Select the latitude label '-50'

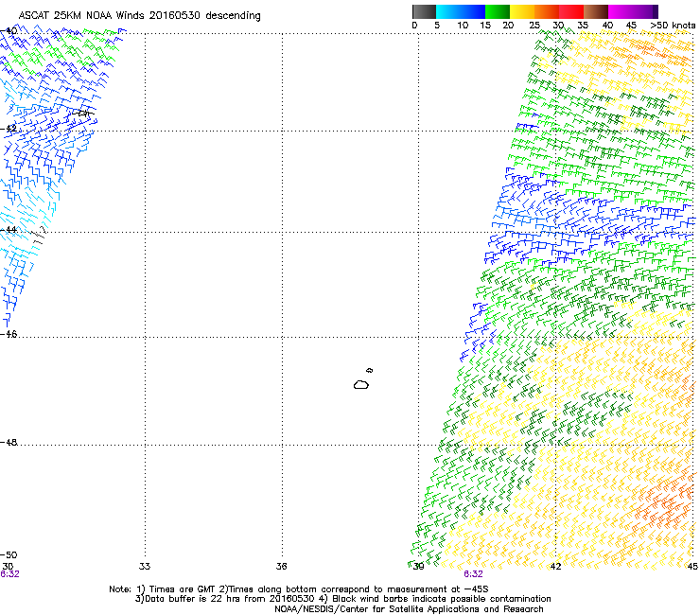pos(9,555)
